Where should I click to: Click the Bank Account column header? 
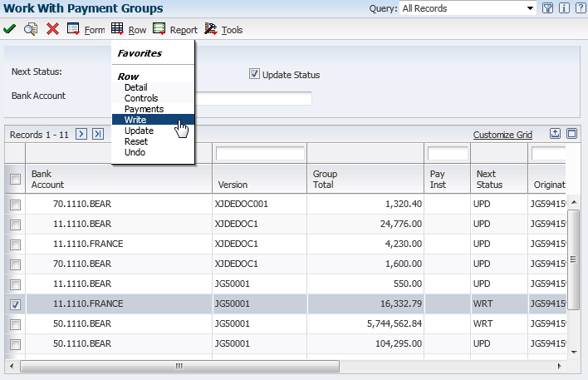click(x=119, y=179)
